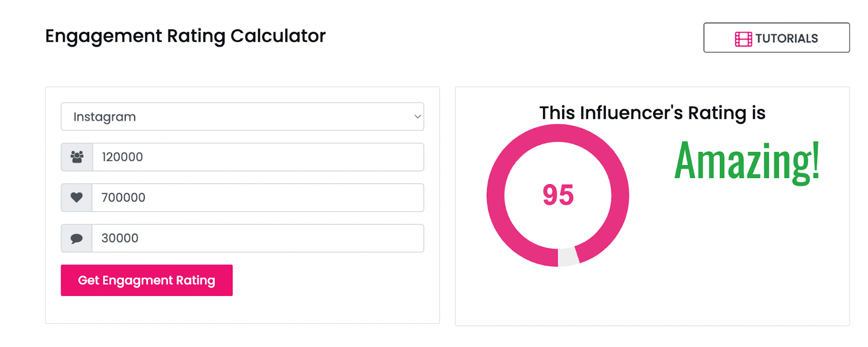Click the film reel icon beside TUTORIALS
This screenshot has width=868, height=347.
[x=743, y=39]
